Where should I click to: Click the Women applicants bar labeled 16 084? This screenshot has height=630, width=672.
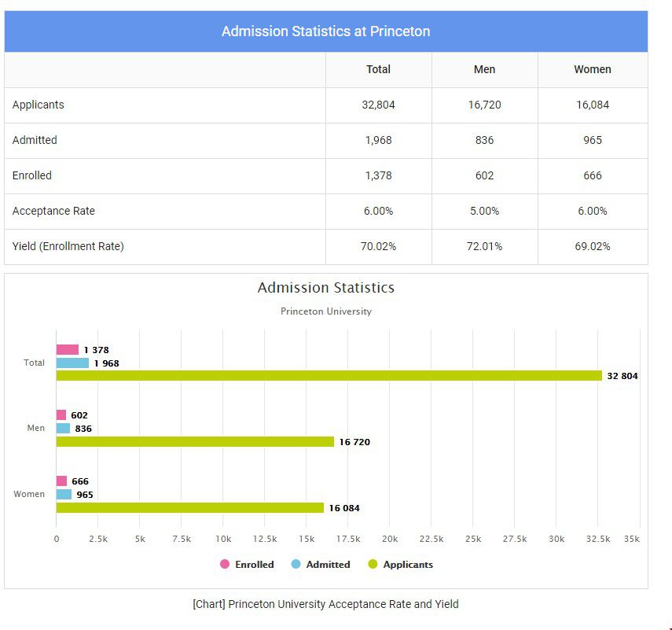[190, 507]
